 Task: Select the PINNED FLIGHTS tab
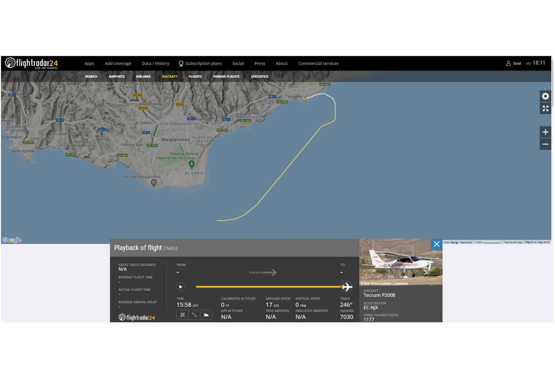tap(226, 76)
